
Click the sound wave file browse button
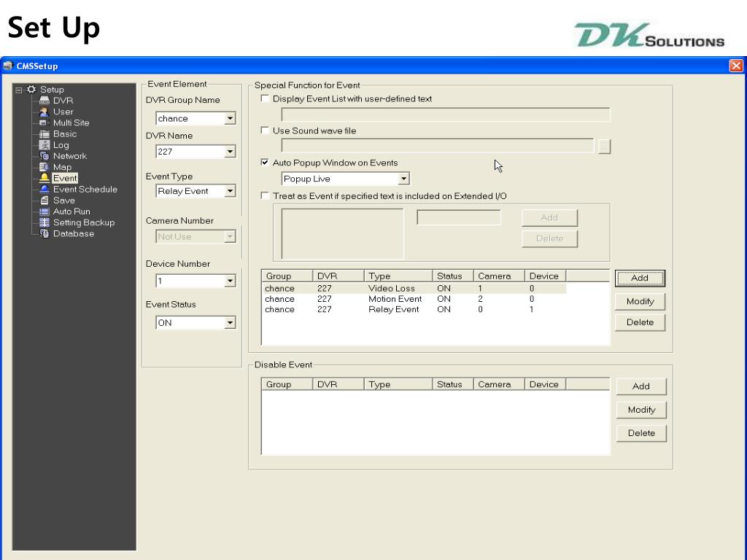(604, 146)
